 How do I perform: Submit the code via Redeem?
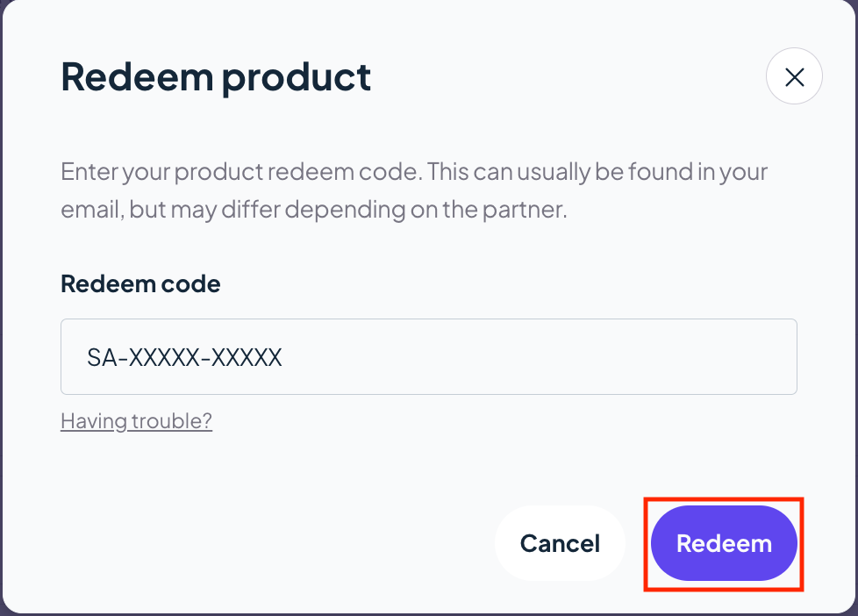724,543
